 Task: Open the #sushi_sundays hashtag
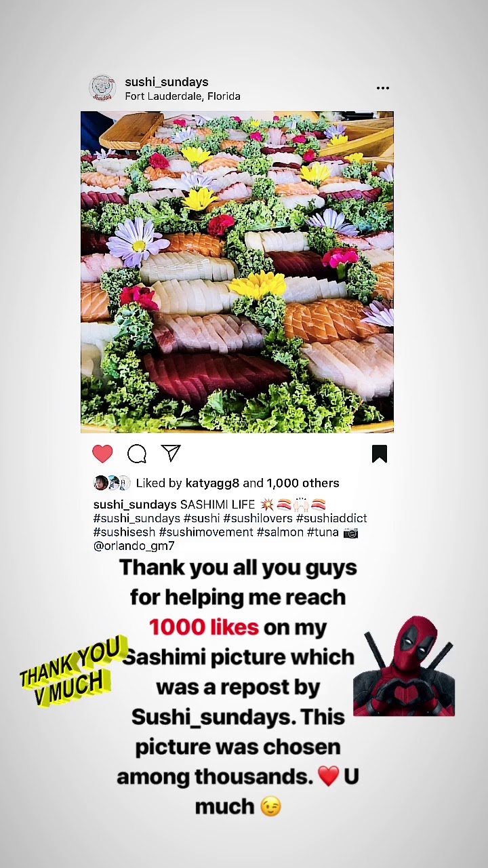pyautogui.click(x=137, y=518)
